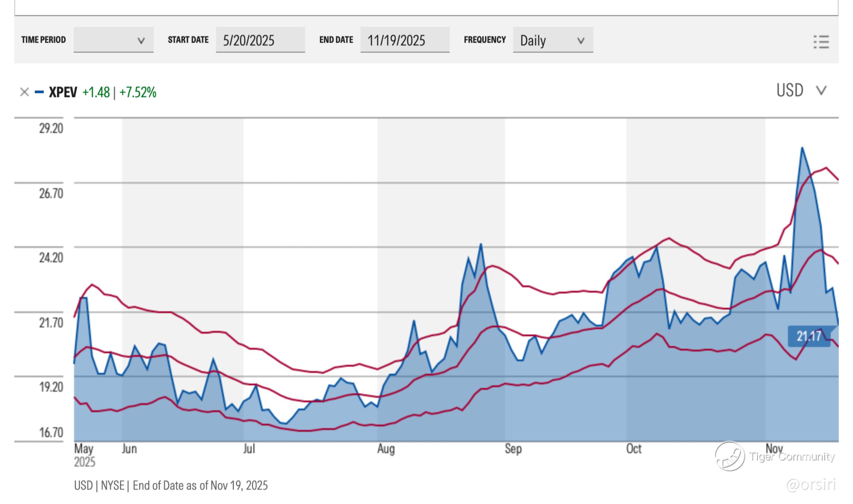This screenshot has width=853, height=504.
Task: Select the Jun label on time axis
Action: pyautogui.click(x=129, y=449)
